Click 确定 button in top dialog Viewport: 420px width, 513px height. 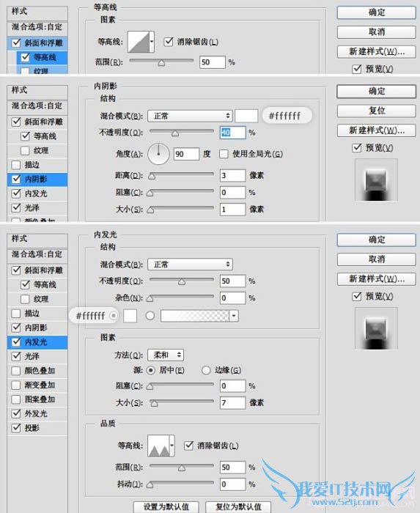(x=377, y=12)
